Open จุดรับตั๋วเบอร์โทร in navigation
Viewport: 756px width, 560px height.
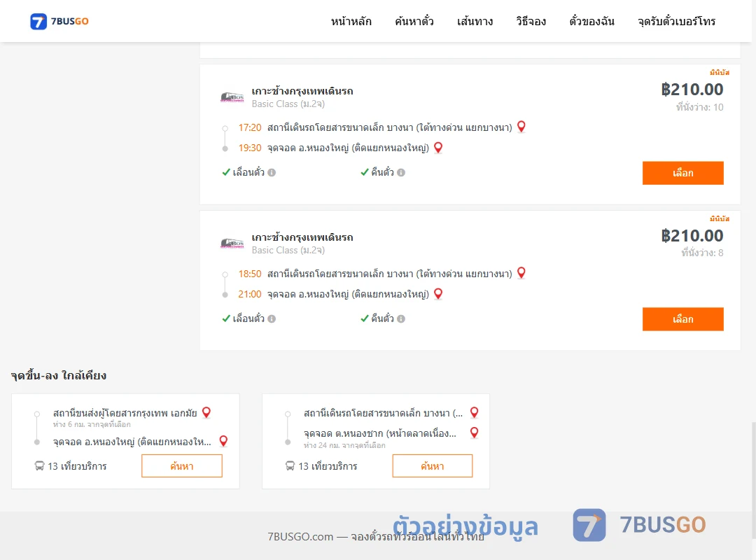[x=676, y=21]
